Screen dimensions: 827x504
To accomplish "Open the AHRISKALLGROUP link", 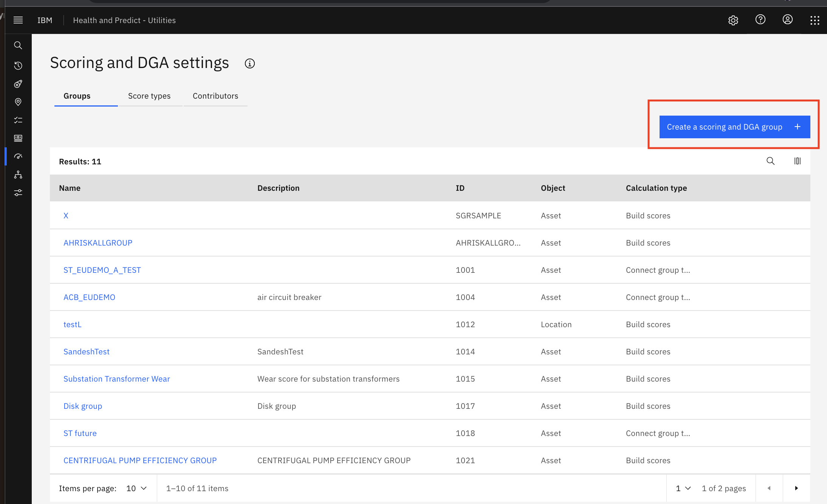I will [x=98, y=243].
